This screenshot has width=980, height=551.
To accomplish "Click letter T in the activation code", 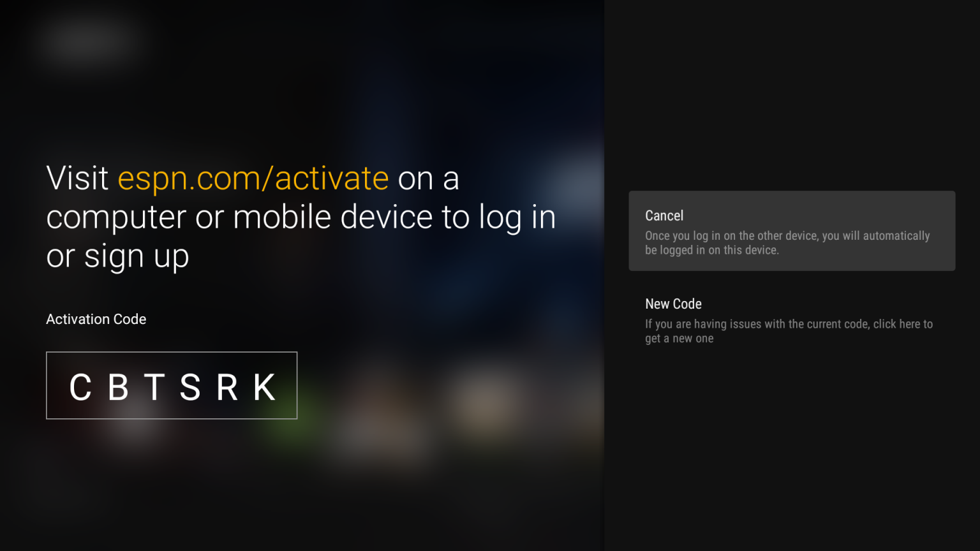I will click(x=154, y=387).
